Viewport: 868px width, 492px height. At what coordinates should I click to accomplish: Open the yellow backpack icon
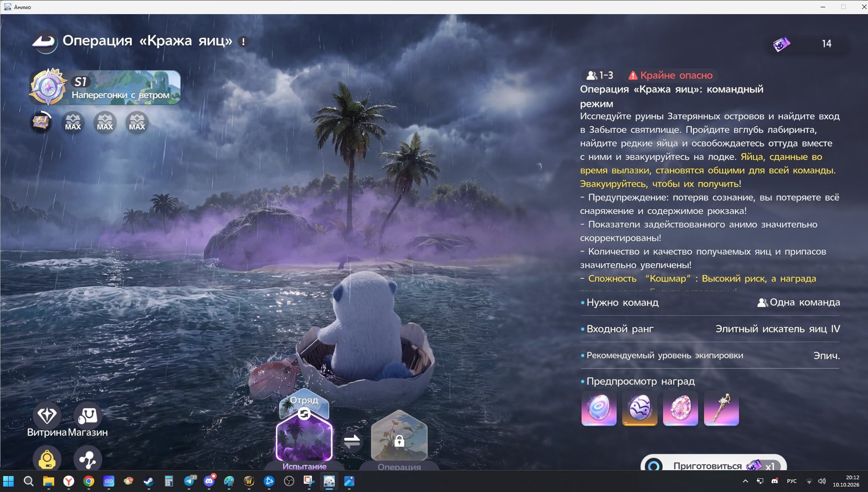pyautogui.click(x=46, y=459)
